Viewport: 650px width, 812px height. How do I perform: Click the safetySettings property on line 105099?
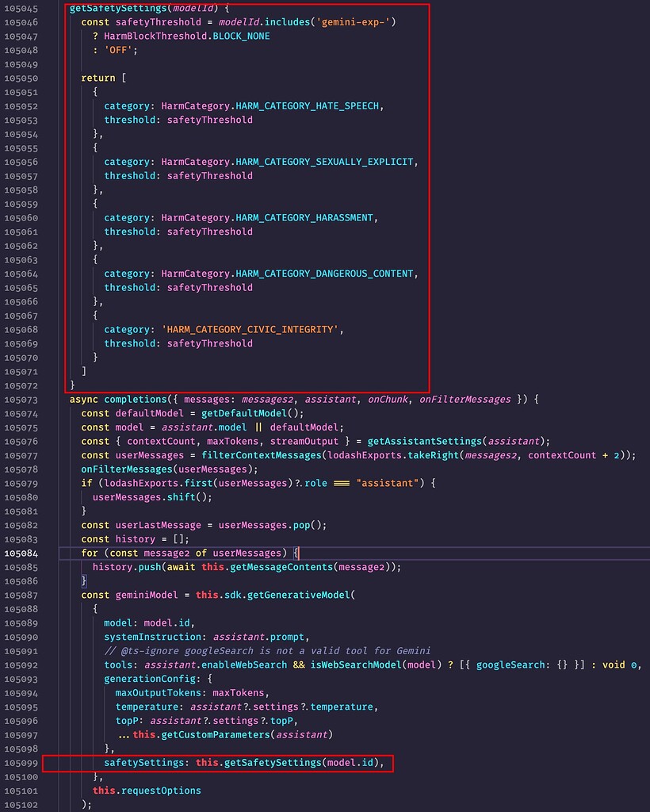click(x=143, y=763)
